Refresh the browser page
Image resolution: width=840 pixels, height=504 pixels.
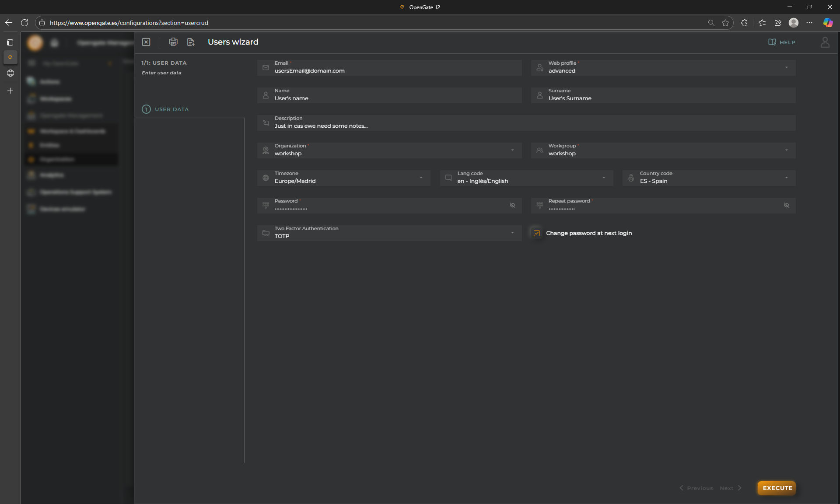pos(24,23)
